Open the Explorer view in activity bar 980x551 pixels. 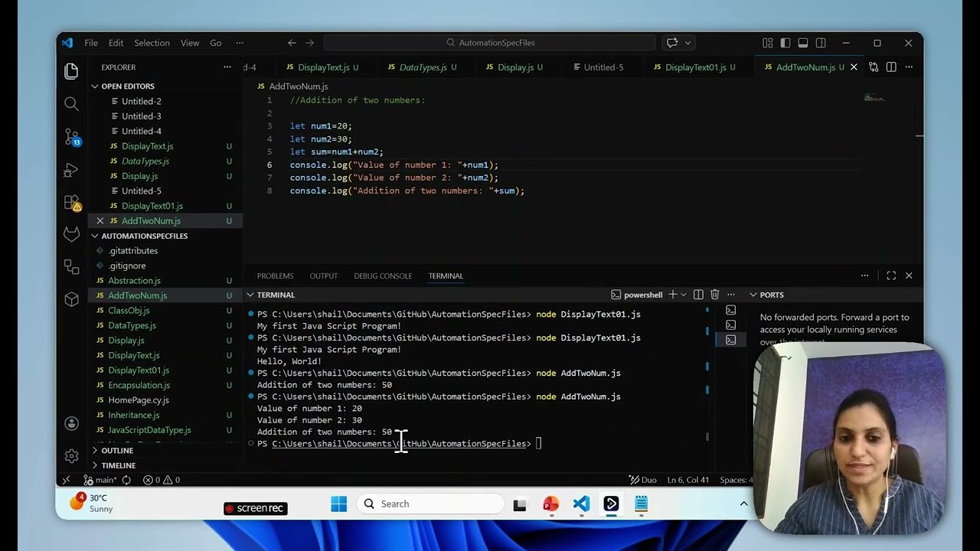tap(71, 71)
